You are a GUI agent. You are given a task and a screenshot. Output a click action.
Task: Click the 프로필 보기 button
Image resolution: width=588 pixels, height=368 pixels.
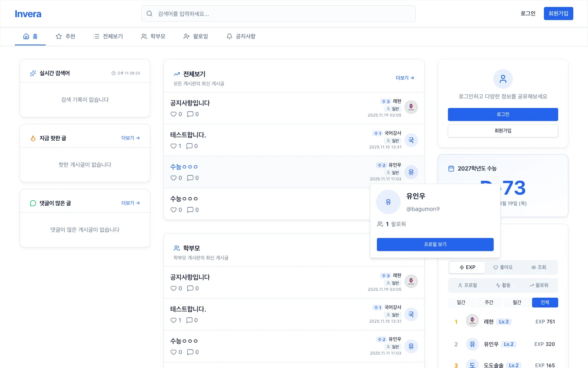(435, 245)
